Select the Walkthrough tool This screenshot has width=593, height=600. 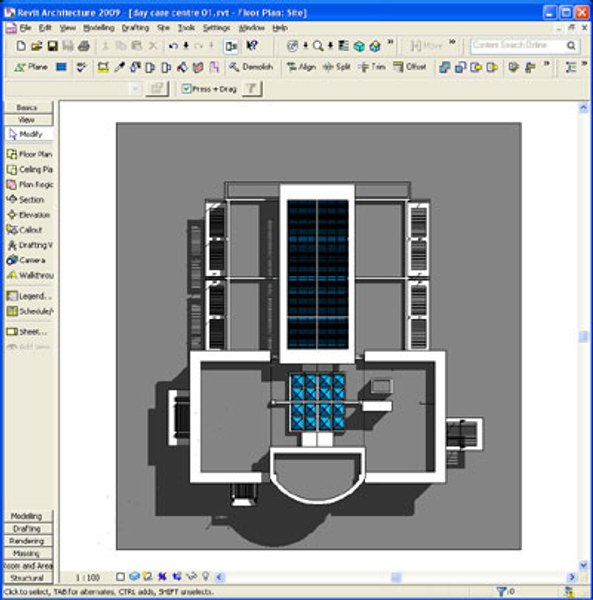[29, 276]
